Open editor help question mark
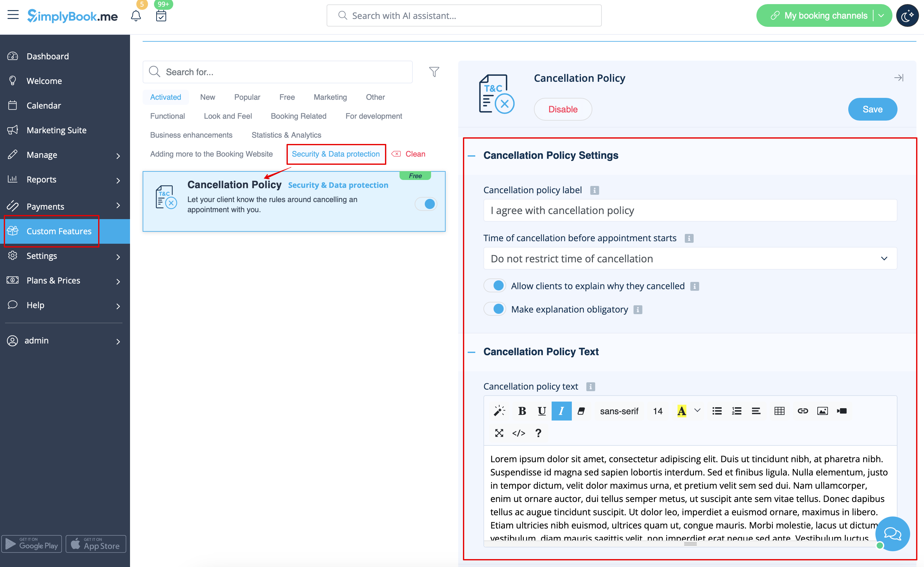This screenshot has height=567, width=924. pyautogui.click(x=538, y=433)
